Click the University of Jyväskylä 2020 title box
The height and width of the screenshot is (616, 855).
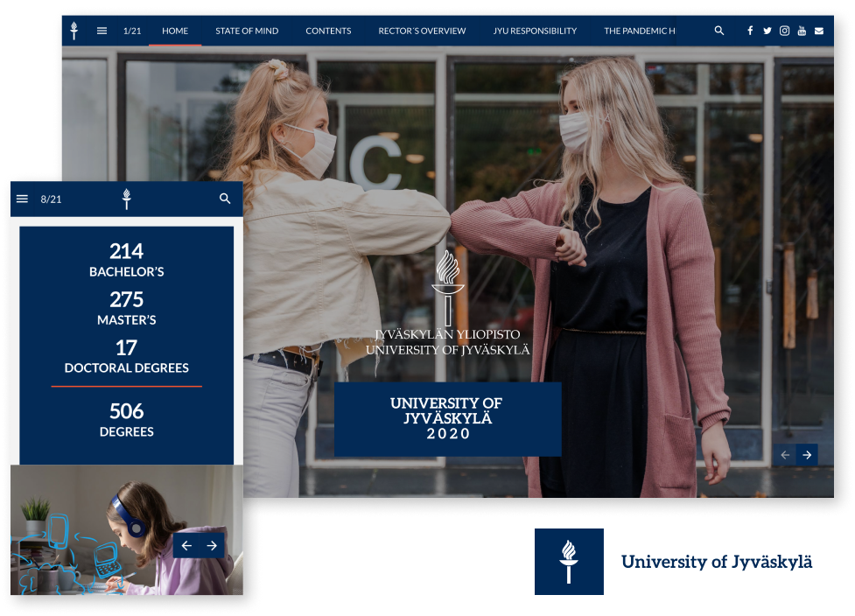pyautogui.click(x=447, y=418)
